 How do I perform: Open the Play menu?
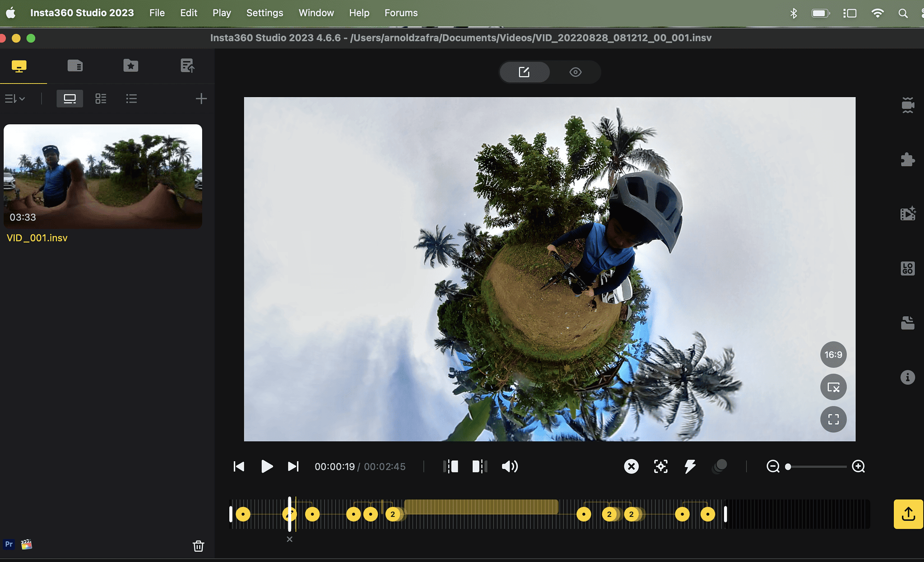[x=222, y=13]
